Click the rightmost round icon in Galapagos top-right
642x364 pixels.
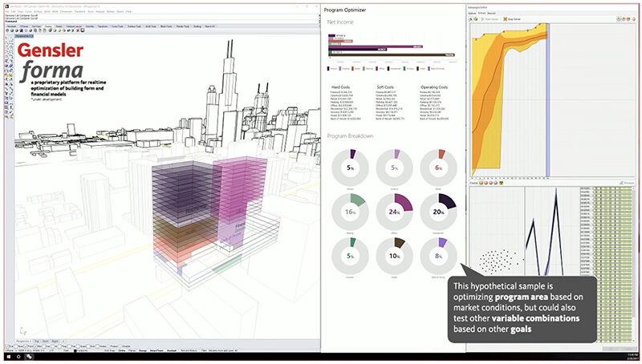click(x=634, y=18)
